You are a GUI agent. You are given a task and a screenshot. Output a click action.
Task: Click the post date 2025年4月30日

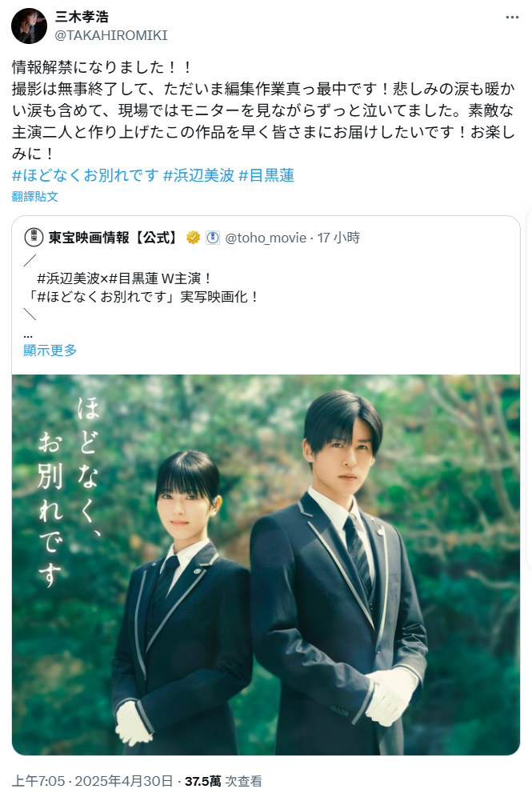pos(124,781)
